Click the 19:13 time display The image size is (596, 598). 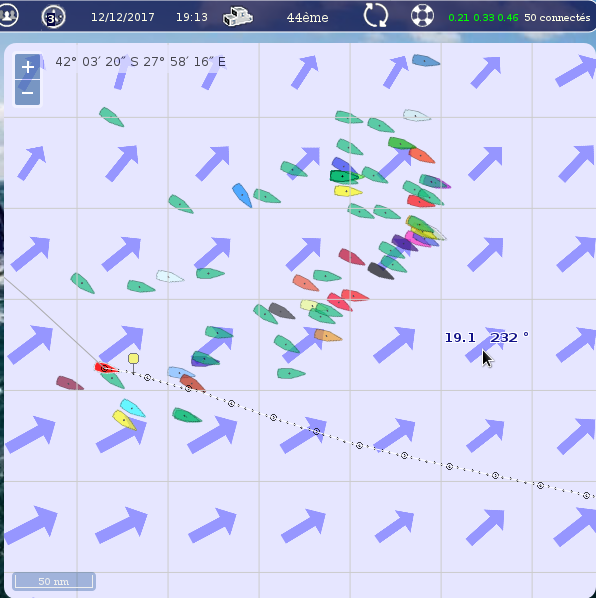tap(192, 17)
